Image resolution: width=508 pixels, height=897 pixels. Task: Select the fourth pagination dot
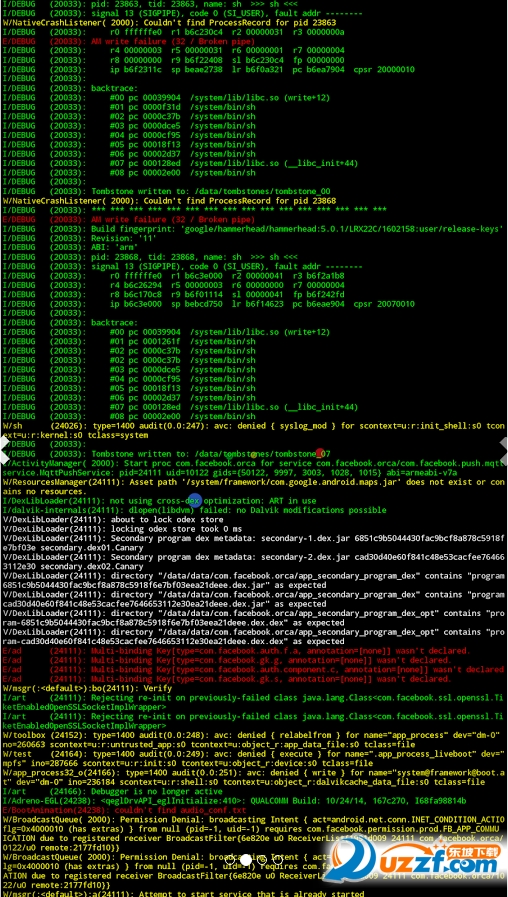278,859
